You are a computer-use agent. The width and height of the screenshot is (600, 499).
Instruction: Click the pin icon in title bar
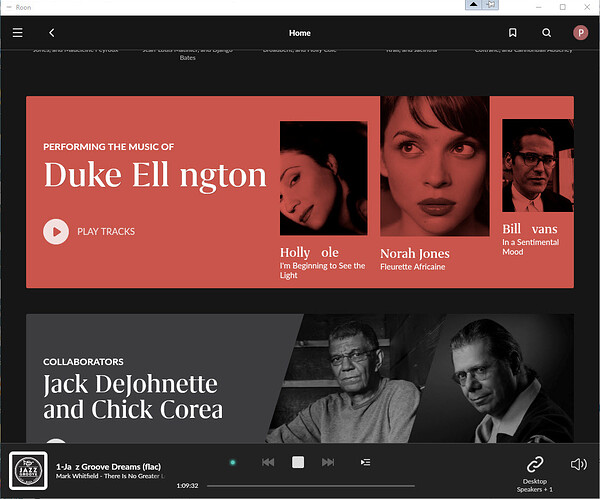490,5
